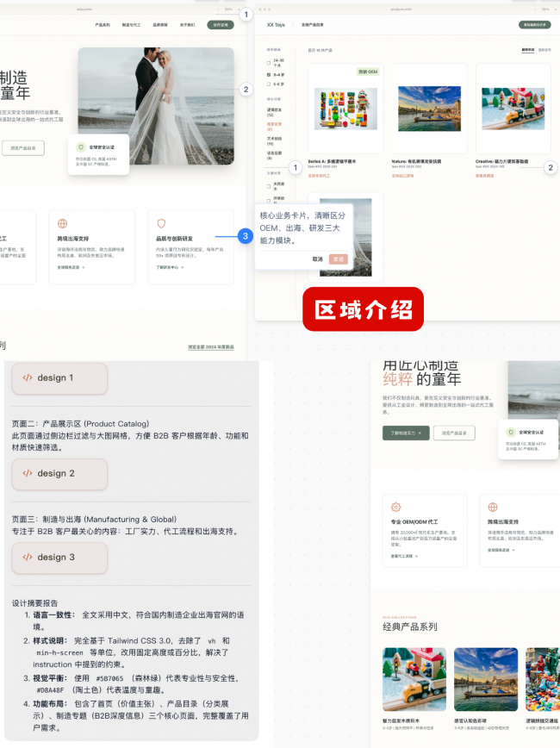560x748 pixels.
Task: Click the shield icon on 品质与创新研发 card
Action: [161, 223]
